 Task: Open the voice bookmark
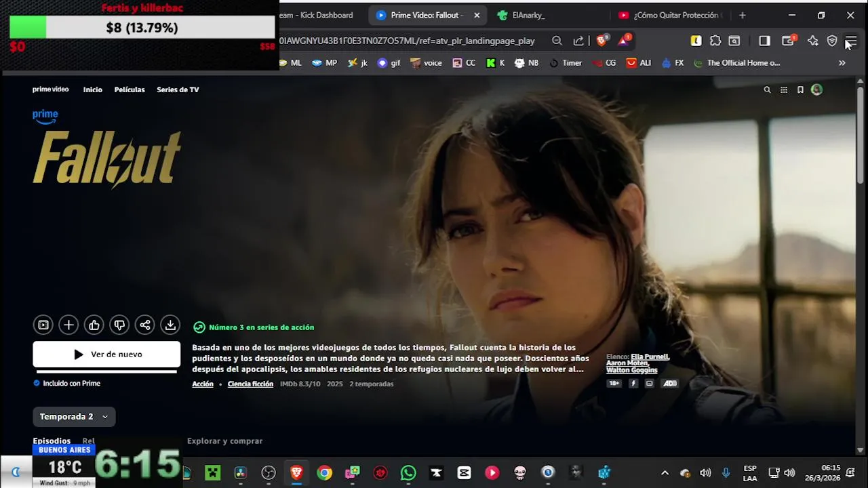click(426, 63)
